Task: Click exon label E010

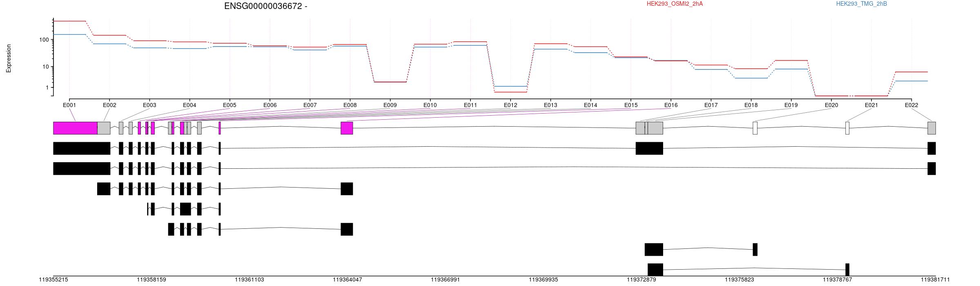Action: point(430,105)
